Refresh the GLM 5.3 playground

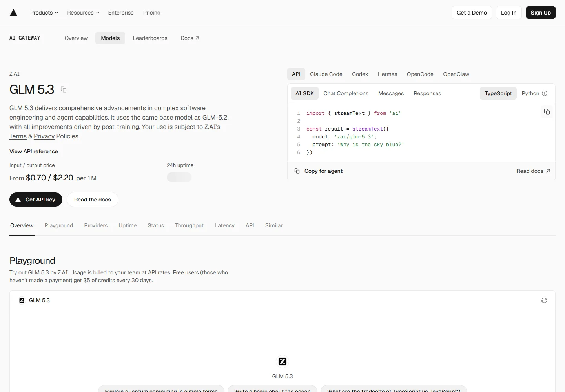pos(544,300)
